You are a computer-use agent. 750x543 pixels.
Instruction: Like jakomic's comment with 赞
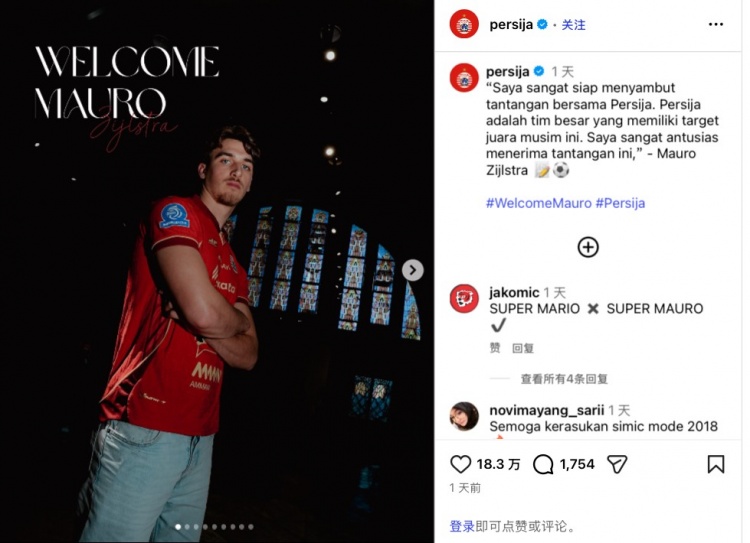495,348
